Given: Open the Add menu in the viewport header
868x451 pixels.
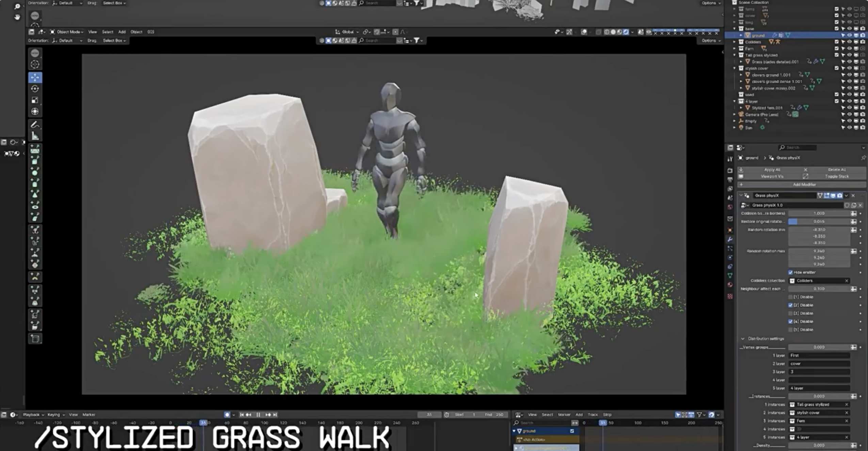Looking at the screenshot, I should tap(122, 32).
